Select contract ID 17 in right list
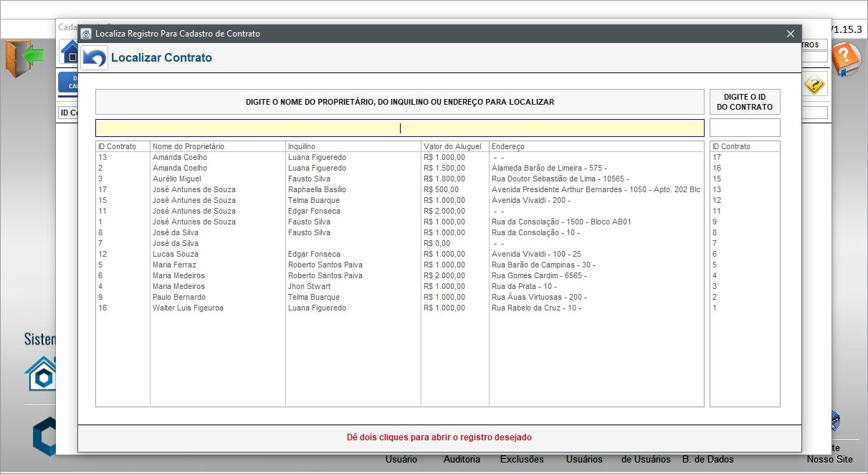 (717, 157)
